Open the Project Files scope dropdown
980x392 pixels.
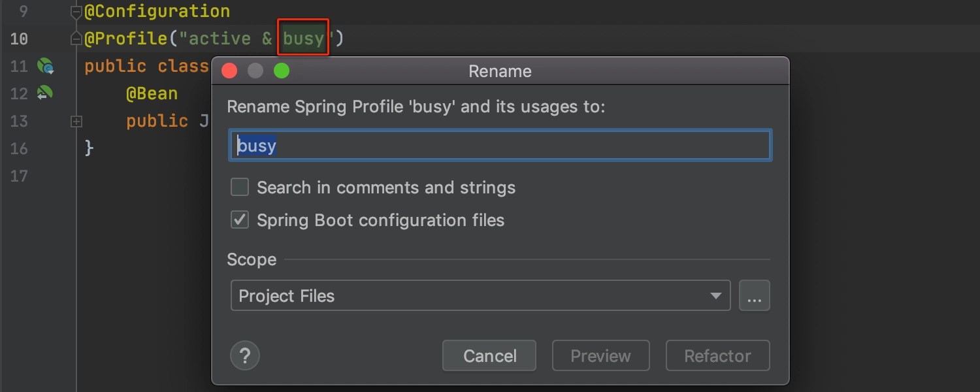tap(717, 295)
